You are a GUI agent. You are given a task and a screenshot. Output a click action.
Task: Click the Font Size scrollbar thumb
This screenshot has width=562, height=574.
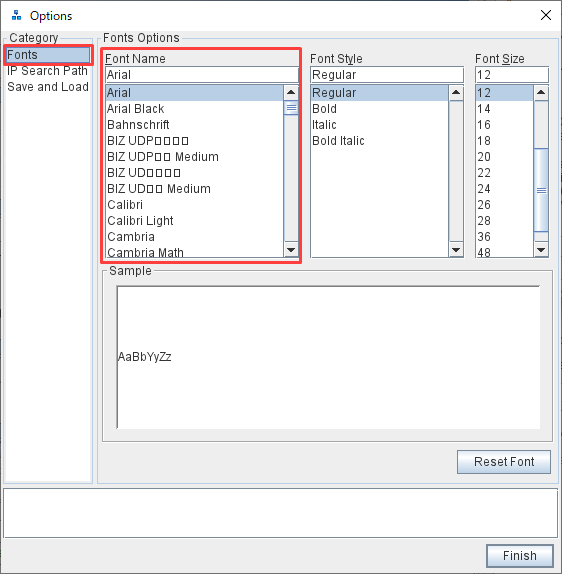541,190
